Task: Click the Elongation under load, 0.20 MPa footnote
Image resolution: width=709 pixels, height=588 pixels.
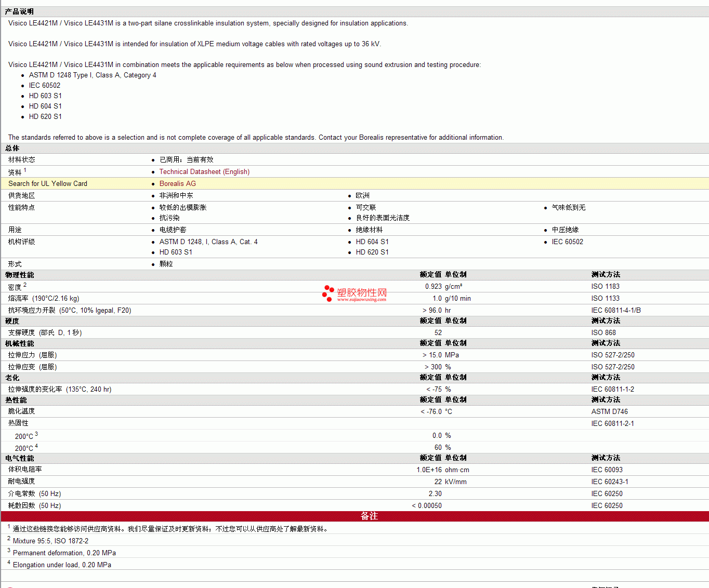Action: tap(62, 565)
